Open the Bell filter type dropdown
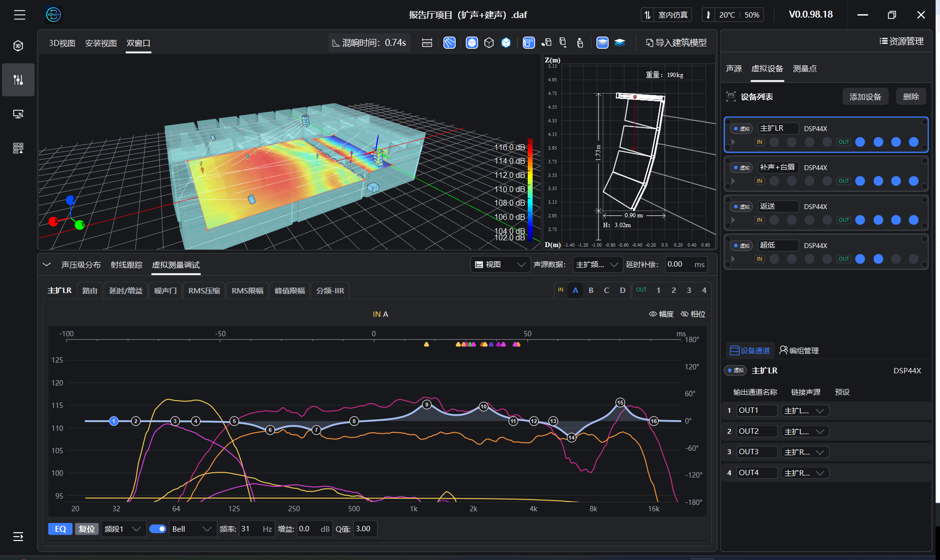The width and height of the screenshot is (940, 560). 192,529
